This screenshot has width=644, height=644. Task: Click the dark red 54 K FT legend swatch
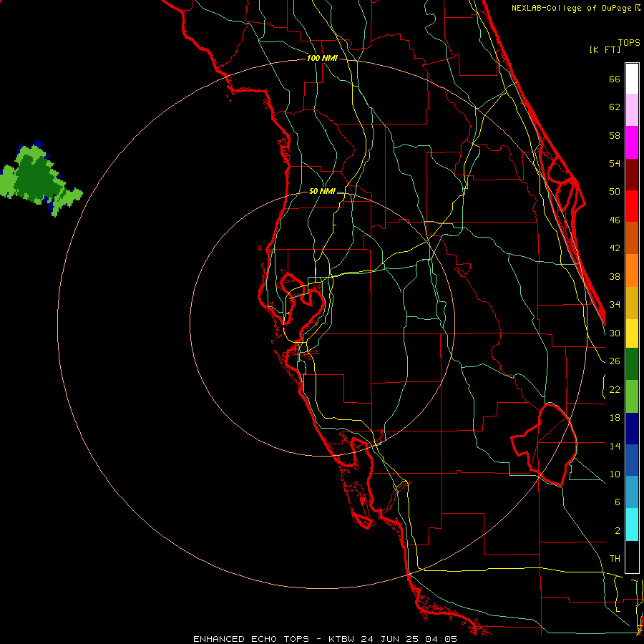tap(632, 175)
